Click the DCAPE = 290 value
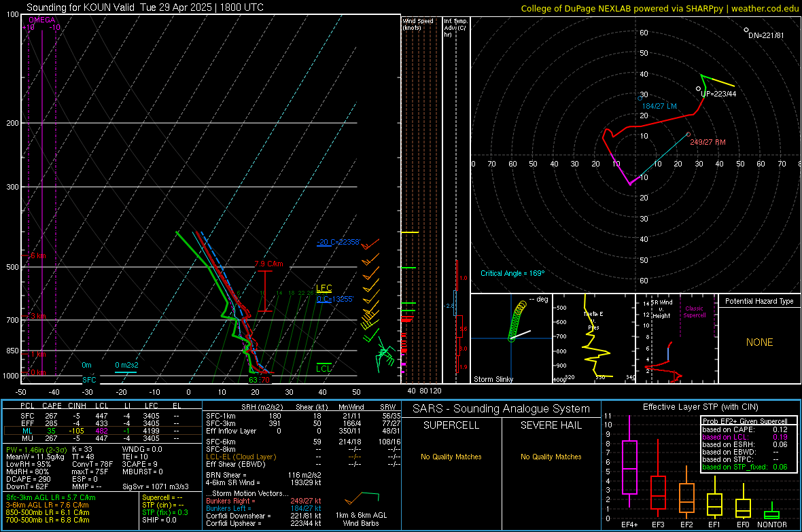Viewport: 802px width, 532px height. (x=29, y=479)
